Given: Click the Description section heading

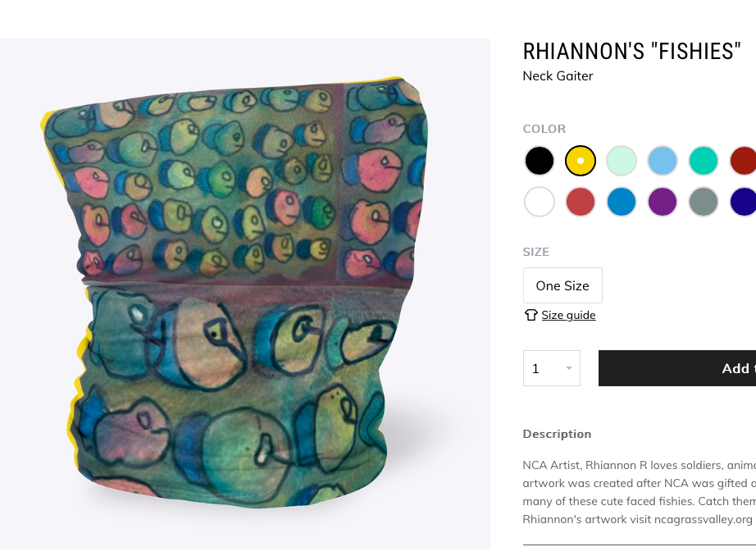Looking at the screenshot, I should pos(557,434).
